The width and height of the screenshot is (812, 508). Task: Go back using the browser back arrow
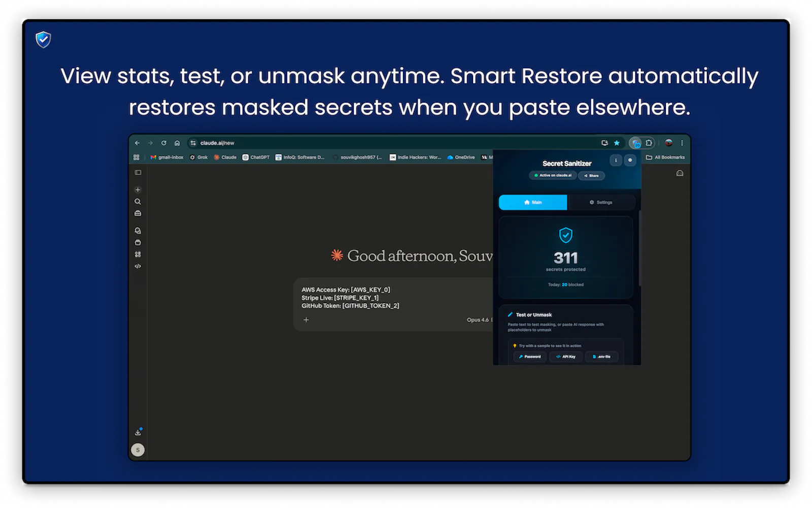pos(137,143)
